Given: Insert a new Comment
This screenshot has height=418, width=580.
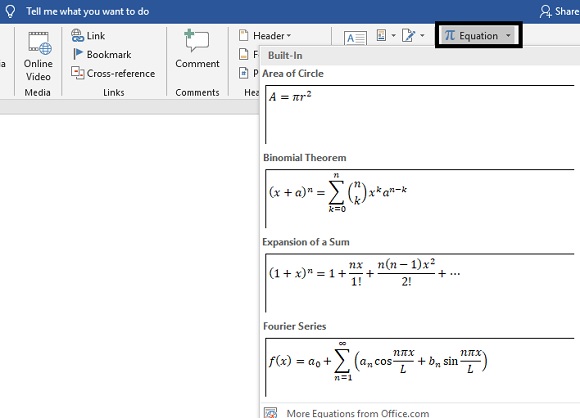Looking at the screenshot, I should 197,49.
